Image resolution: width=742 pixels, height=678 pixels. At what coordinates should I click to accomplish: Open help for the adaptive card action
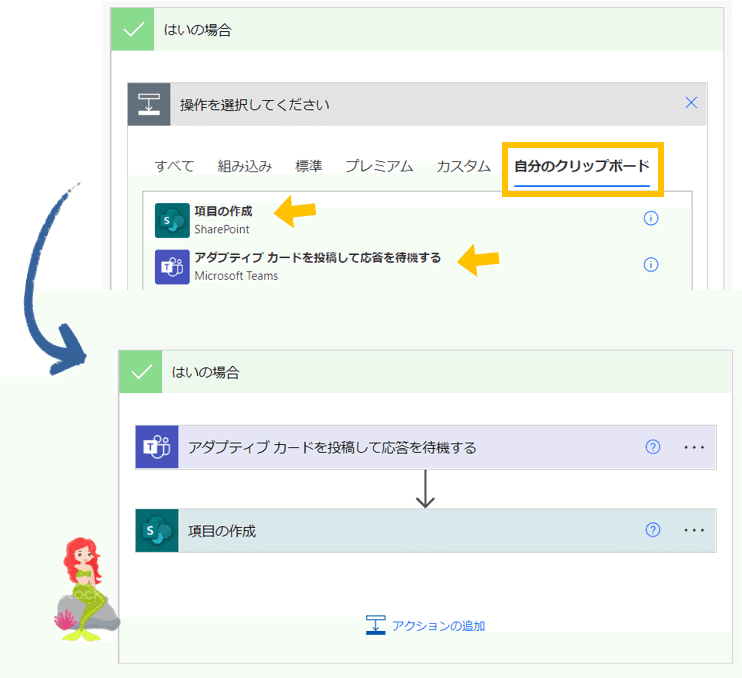pos(653,447)
